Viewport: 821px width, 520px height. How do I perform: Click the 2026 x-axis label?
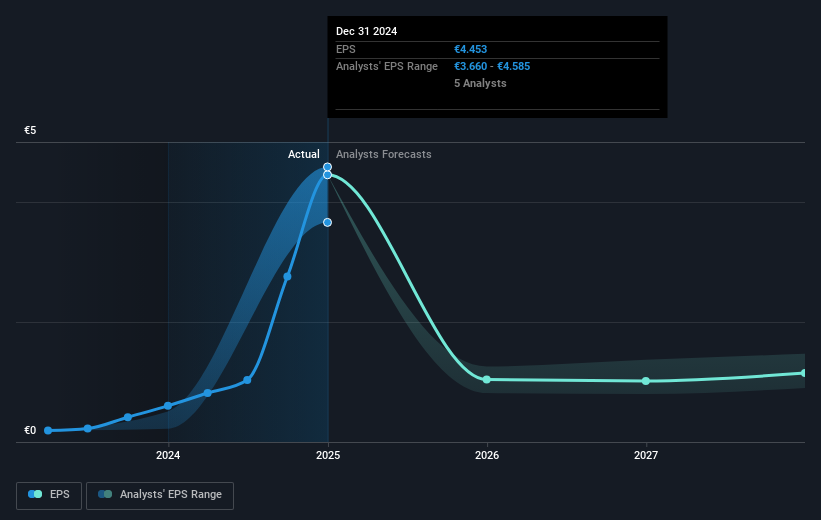[487, 455]
